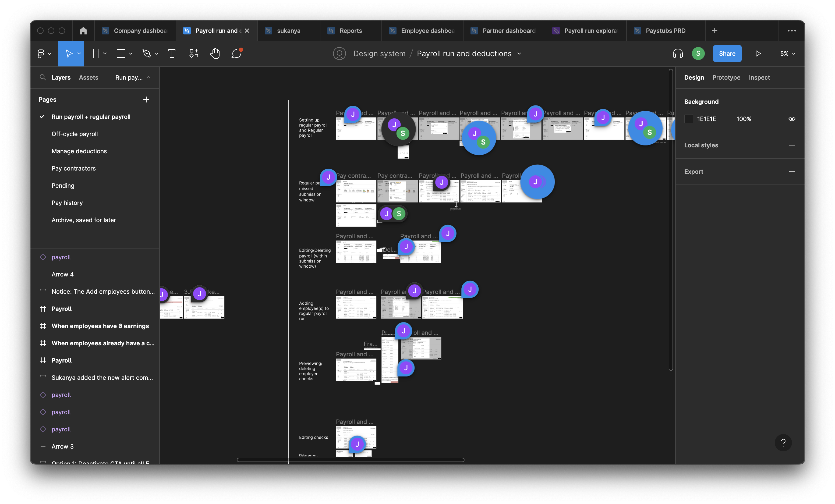
Task: Open the Pending page
Action: [63, 186]
